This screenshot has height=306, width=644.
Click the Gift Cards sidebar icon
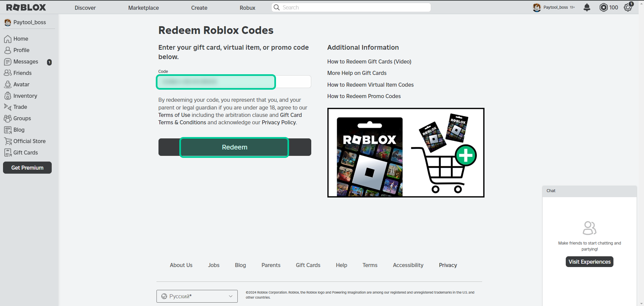coord(8,152)
